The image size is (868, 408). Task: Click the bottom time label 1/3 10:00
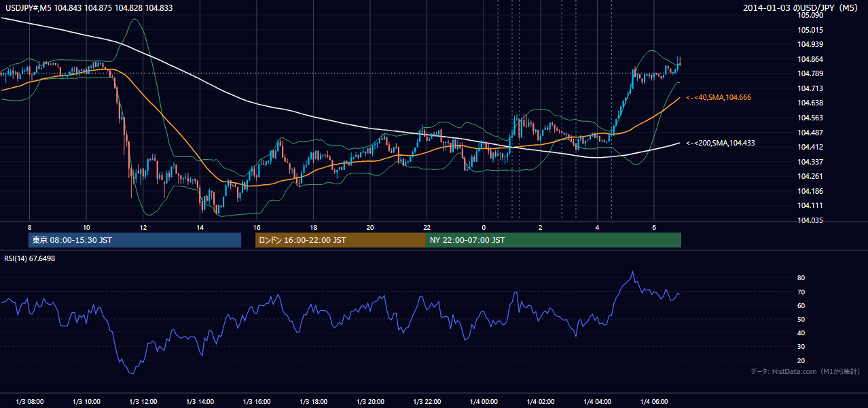click(86, 402)
